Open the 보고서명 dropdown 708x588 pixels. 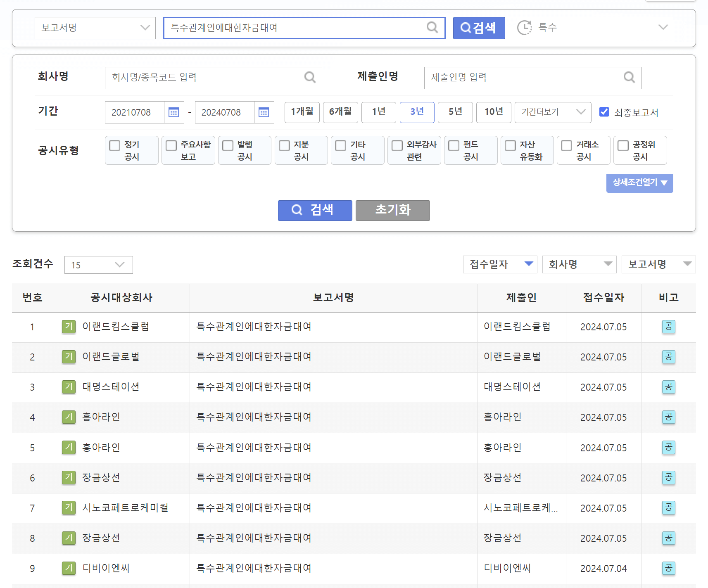(95, 28)
